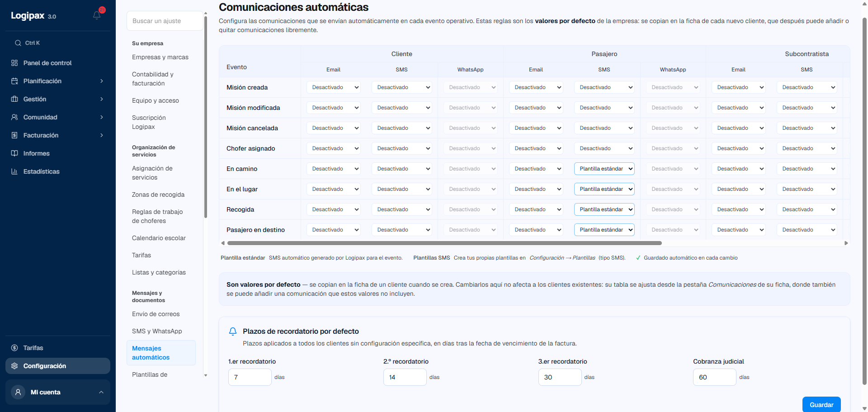This screenshot has height=412, width=868.
Task: Open Cliente SMS dropdown for Chofer asignado
Action: point(402,148)
